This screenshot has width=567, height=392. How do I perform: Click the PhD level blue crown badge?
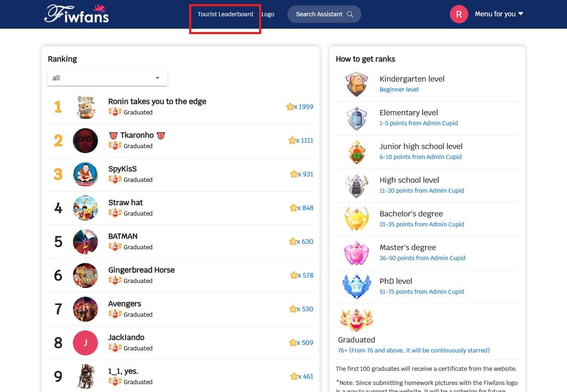pos(356,286)
